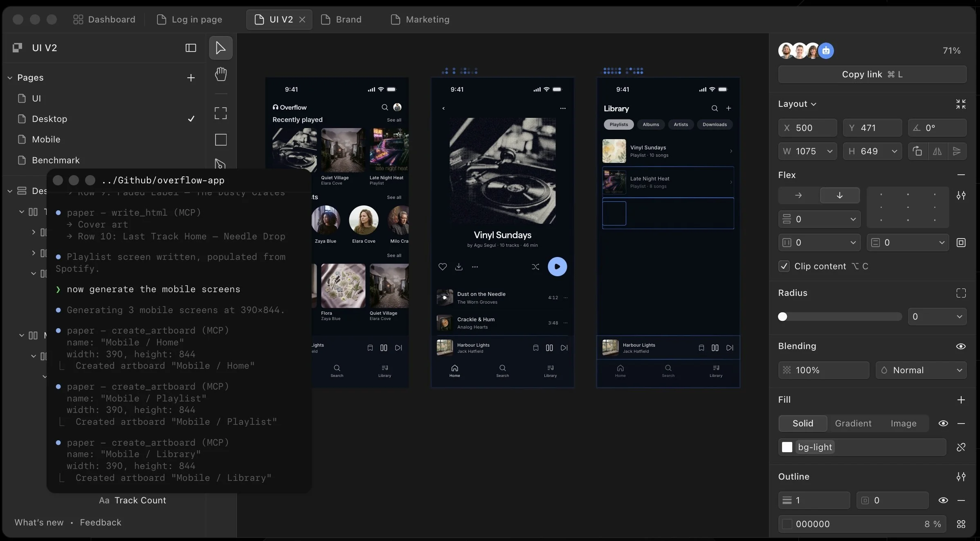
Task: Add a new page with plus icon
Action: pos(191,78)
